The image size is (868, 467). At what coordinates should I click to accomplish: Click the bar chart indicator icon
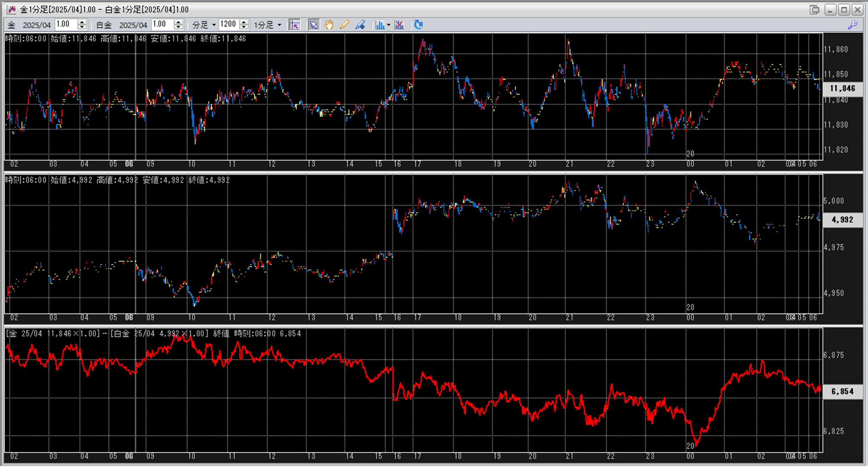tap(380, 25)
